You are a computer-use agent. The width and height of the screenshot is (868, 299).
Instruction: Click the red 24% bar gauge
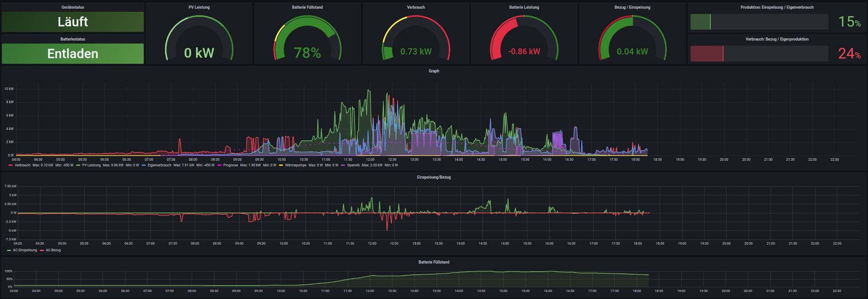point(759,54)
